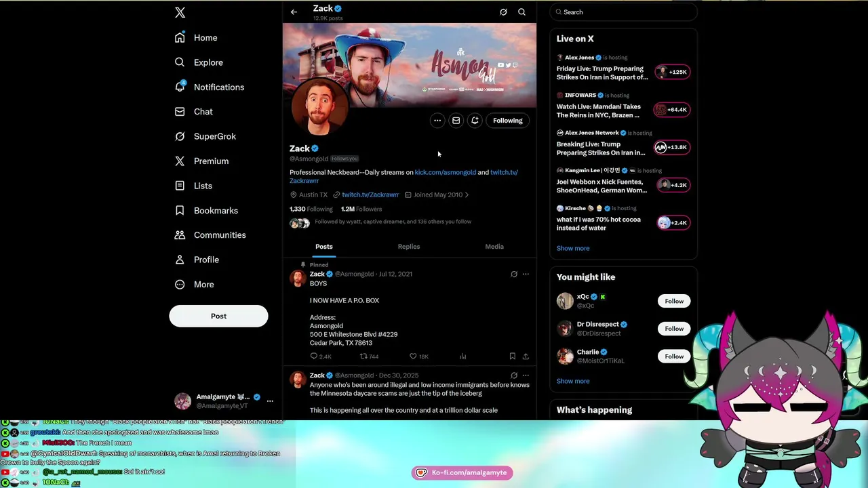The width and height of the screenshot is (868, 488).
Task: Click the Post button
Action: pyautogui.click(x=218, y=316)
